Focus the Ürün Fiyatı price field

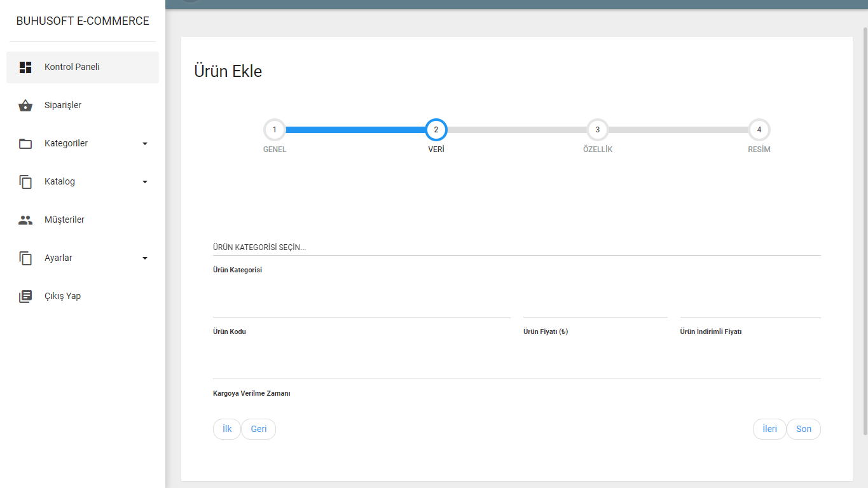(x=595, y=308)
